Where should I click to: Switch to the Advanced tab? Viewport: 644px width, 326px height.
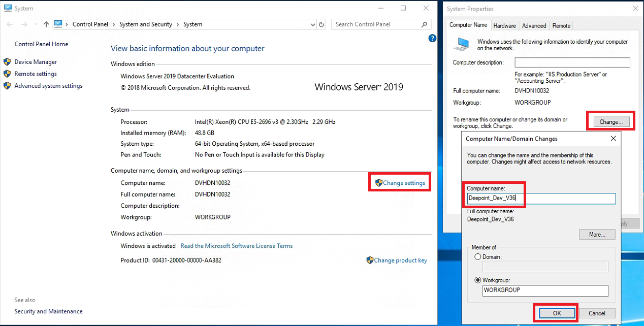[x=534, y=25]
